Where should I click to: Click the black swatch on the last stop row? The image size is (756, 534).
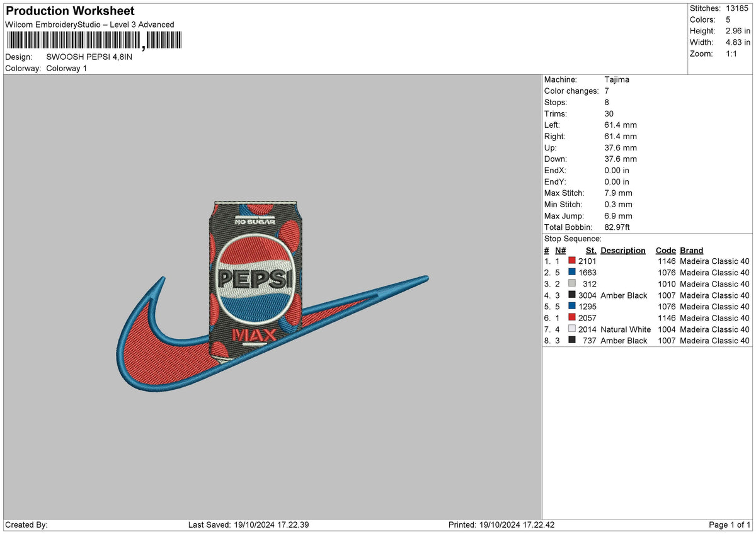click(571, 341)
